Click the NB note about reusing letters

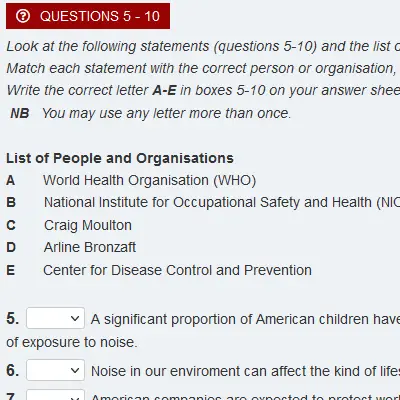point(151,113)
